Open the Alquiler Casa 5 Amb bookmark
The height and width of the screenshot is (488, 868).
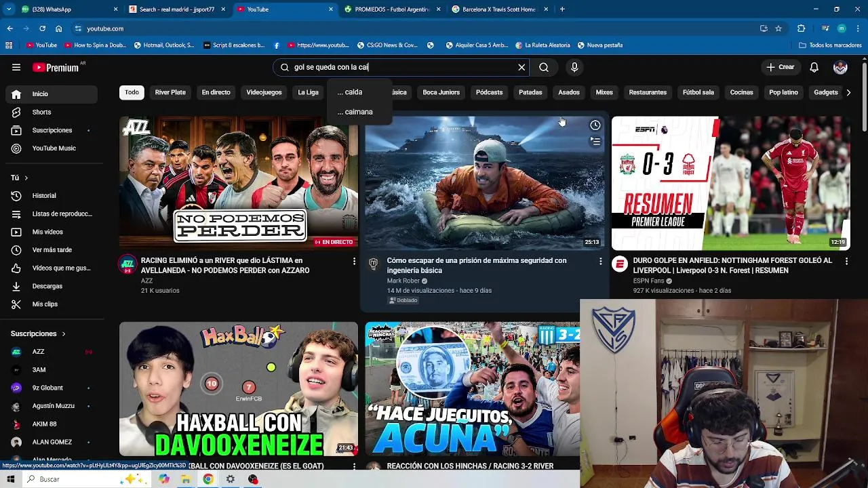click(477, 45)
